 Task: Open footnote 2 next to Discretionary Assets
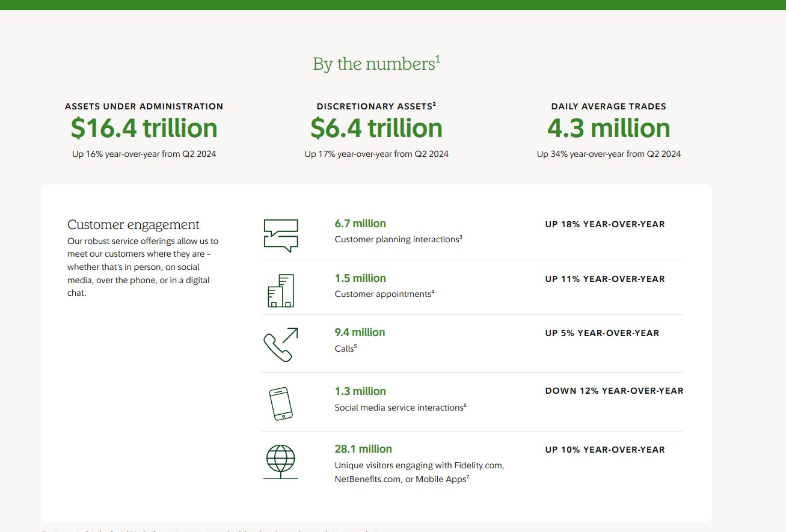tap(434, 105)
